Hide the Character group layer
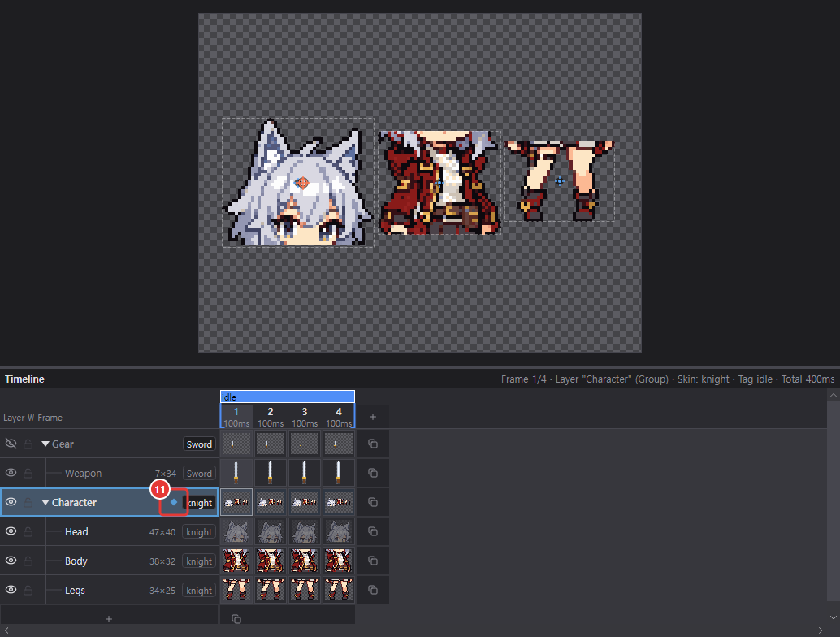Image resolution: width=840 pixels, height=637 pixels. [x=11, y=502]
